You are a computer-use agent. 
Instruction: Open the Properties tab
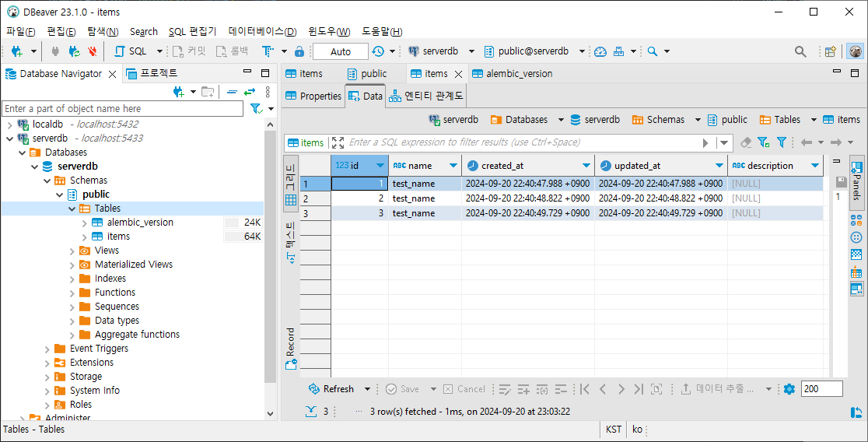313,96
